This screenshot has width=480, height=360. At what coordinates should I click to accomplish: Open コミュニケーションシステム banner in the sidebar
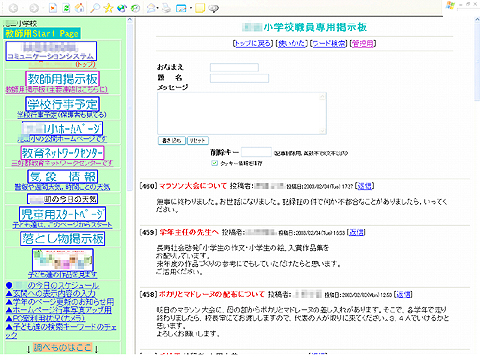51,51
